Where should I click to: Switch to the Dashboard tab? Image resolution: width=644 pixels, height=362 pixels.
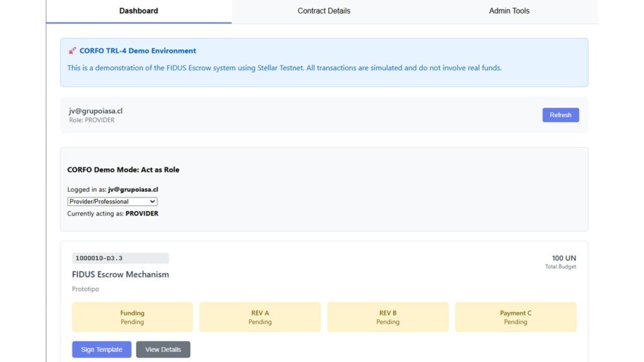click(x=139, y=11)
